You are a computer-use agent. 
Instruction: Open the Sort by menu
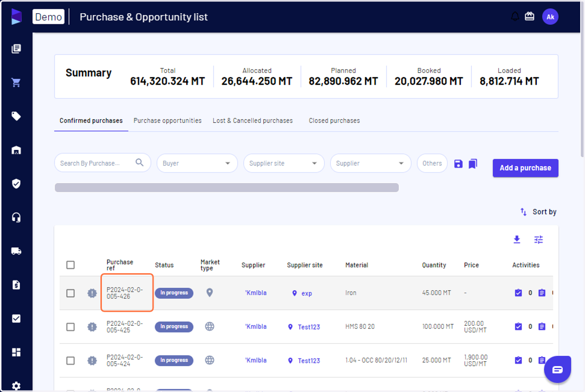click(538, 212)
